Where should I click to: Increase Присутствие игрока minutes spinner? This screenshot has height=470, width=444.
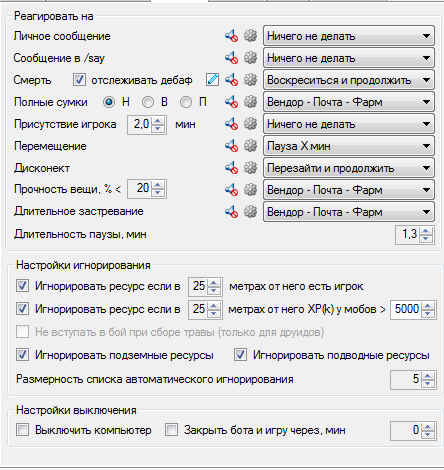click(x=158, y=121)
